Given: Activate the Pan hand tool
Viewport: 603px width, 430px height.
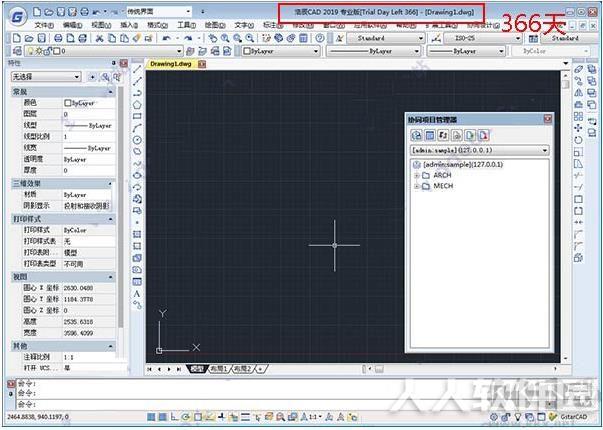Looking at the screenshot, I should click(x=213, y=38).
